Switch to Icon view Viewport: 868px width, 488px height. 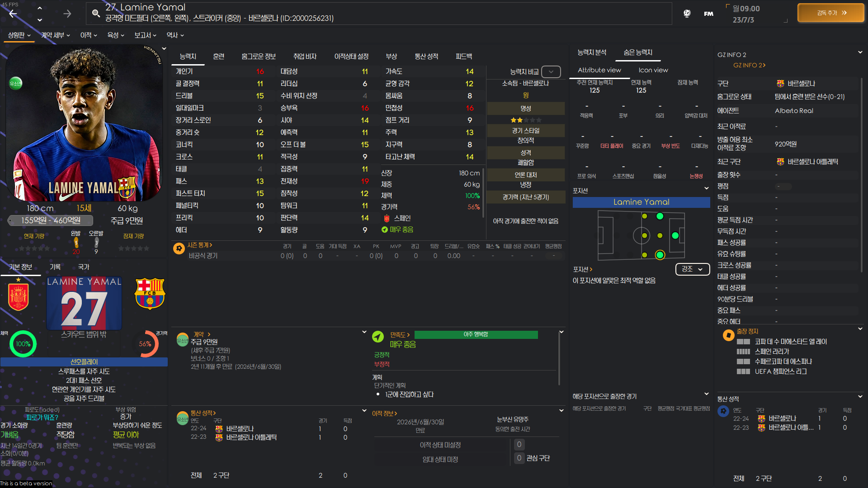[653, 70]
